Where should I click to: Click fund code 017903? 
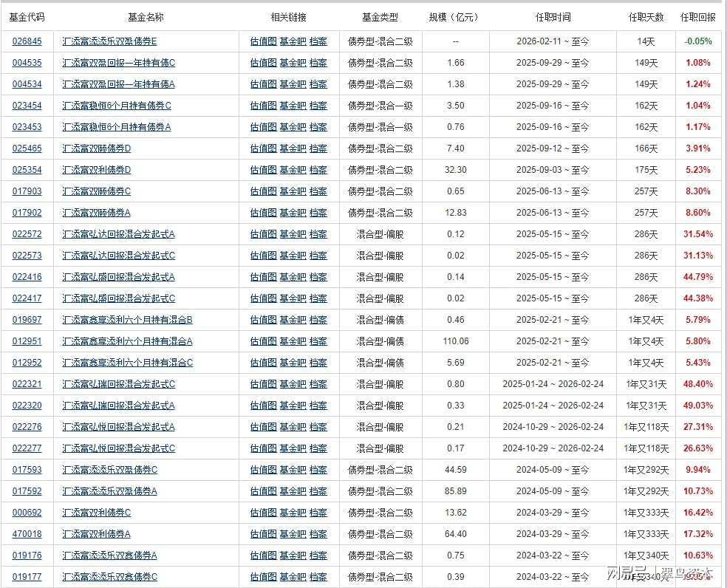tap(27, 191)
